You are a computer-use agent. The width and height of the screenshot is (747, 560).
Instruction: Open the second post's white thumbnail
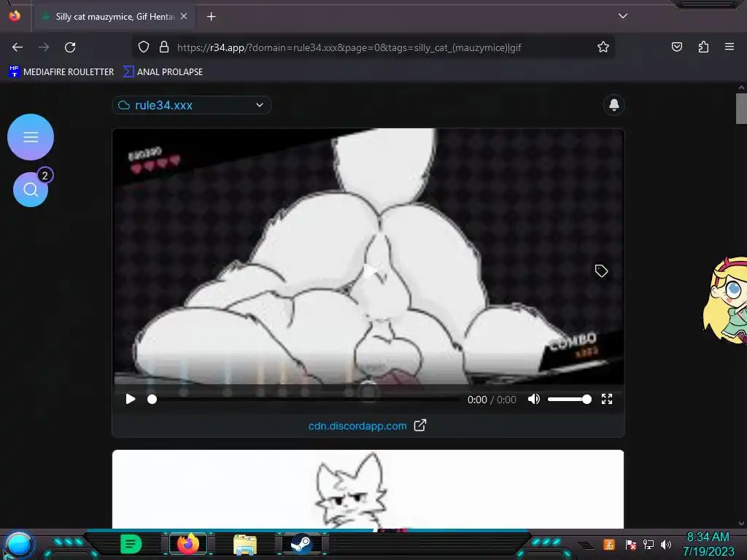point(368,489)
